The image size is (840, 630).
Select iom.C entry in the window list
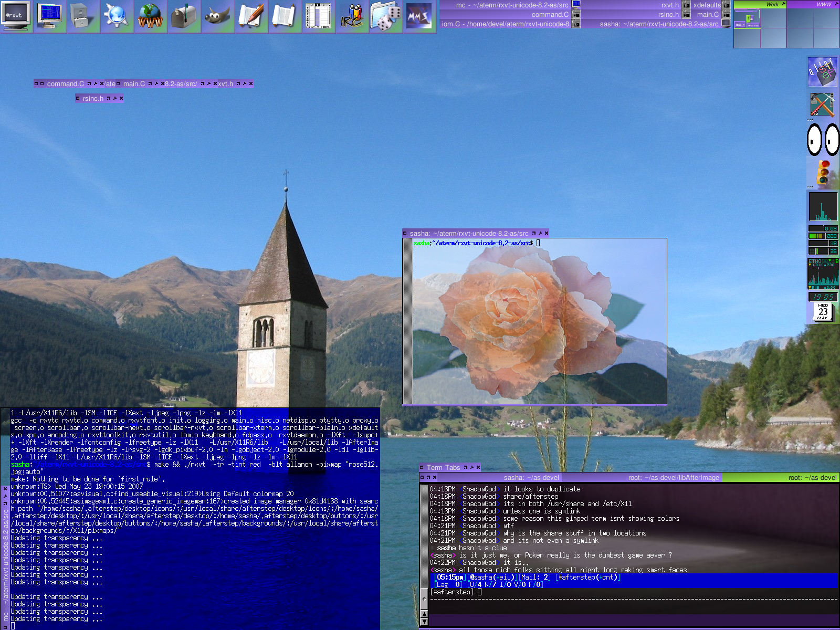tap(510, 24)
